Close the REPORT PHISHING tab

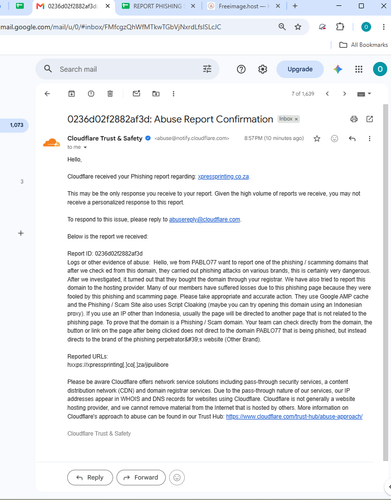[194, 6]
